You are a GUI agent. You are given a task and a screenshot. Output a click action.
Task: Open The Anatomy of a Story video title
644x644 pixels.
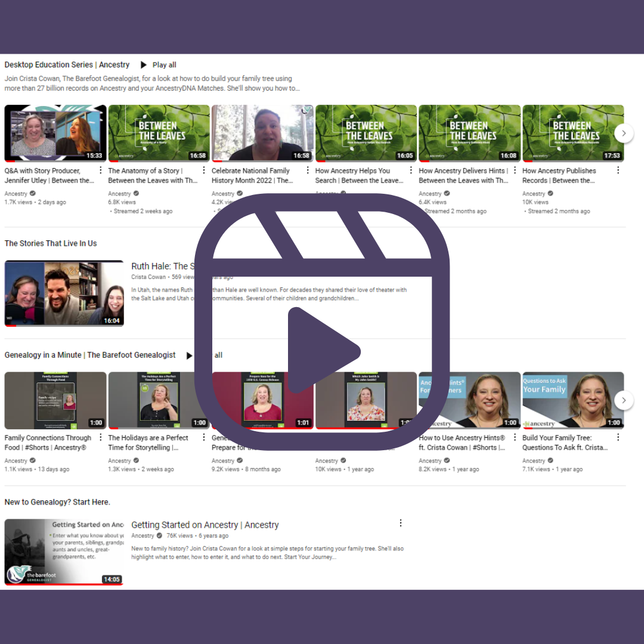coord(153,175)
